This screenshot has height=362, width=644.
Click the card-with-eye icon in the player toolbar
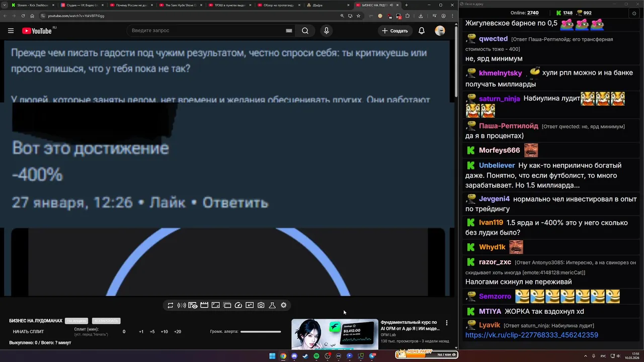tap(193, 305)
